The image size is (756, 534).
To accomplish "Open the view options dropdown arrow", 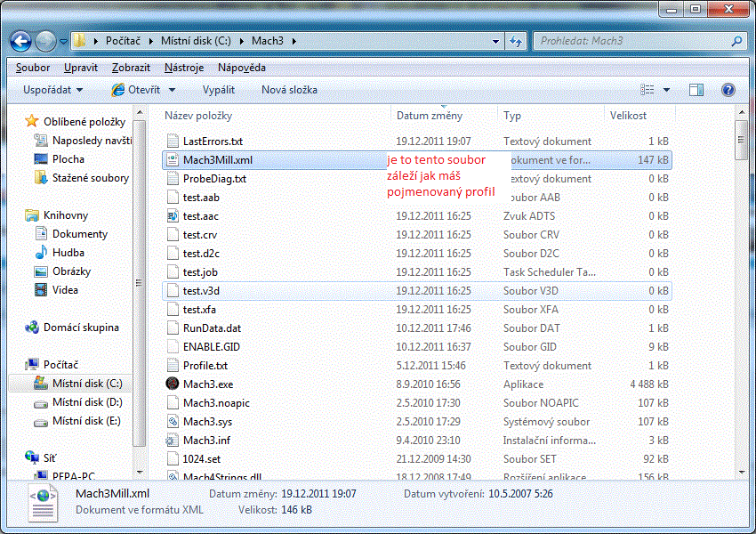I will click(666, 90).
